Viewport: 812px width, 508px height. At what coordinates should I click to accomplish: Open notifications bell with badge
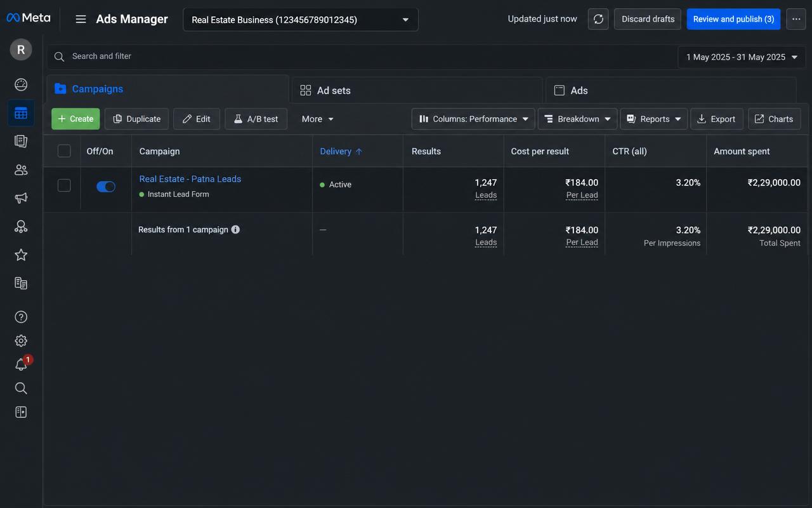[21, 364]
